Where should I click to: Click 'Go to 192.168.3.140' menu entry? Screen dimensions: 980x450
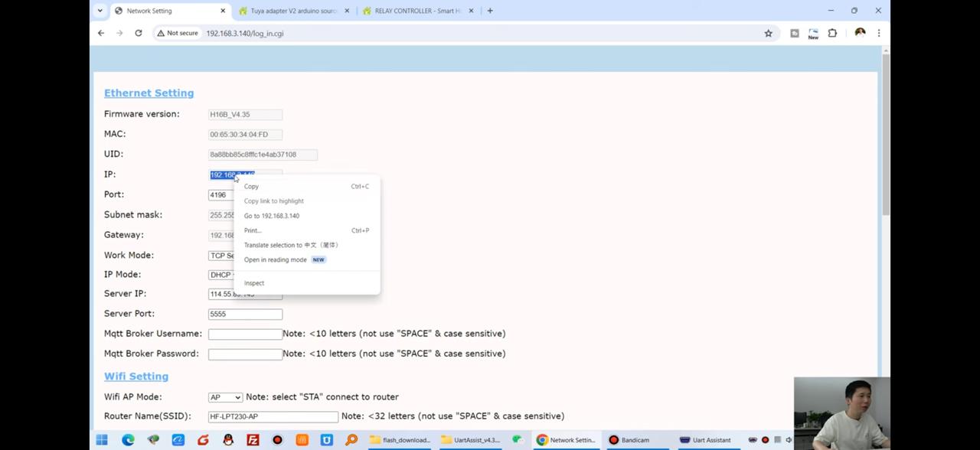tap(272, 216)
